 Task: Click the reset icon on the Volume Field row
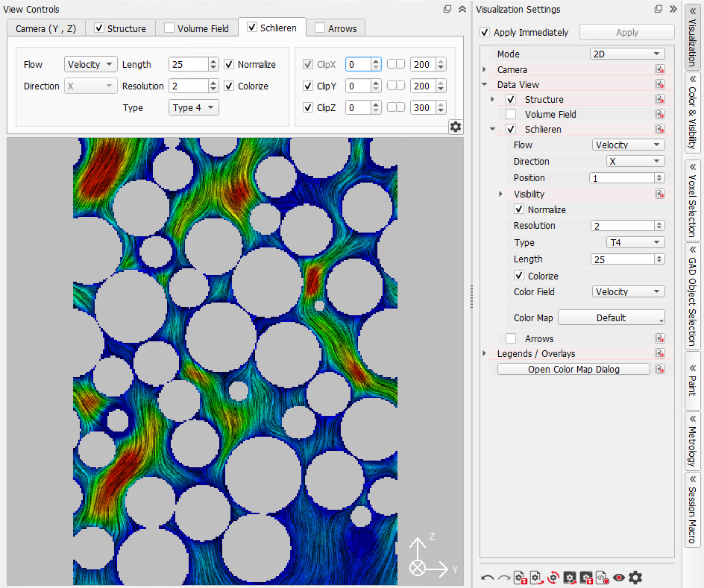tap(659, 114)
